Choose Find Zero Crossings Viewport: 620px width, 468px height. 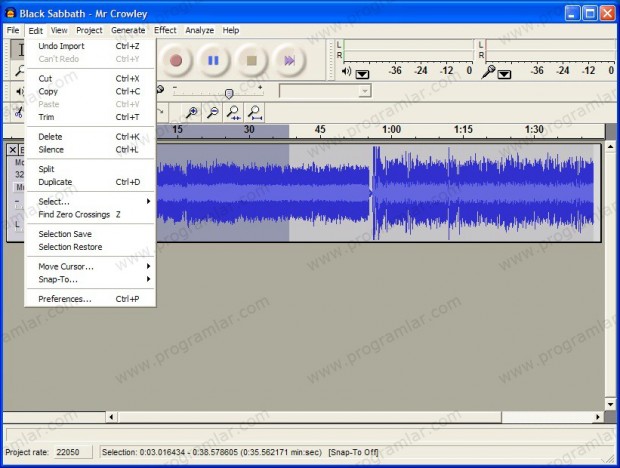point(91,215)
